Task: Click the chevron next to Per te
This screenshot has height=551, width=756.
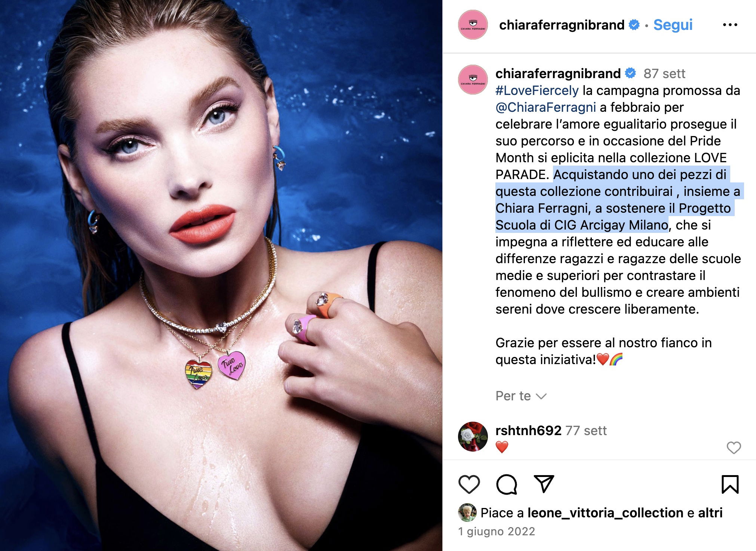Action: coord(541,396)
